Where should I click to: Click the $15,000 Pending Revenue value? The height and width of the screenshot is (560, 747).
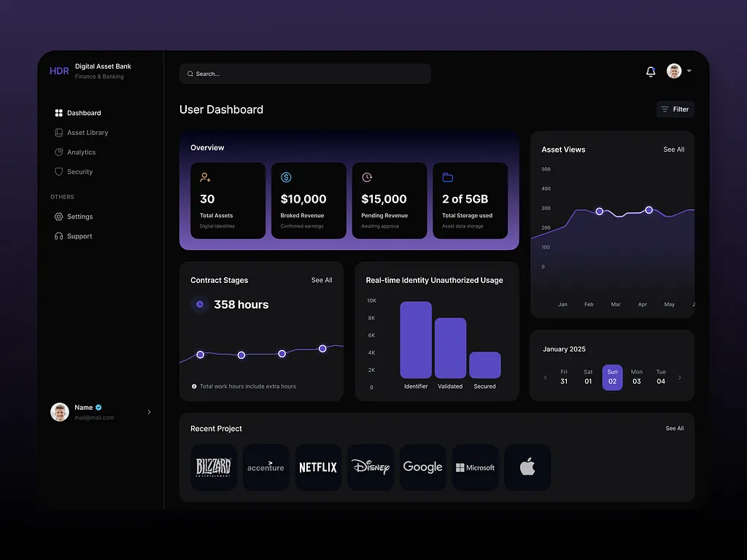pyautogui.click(x=384, y=198)
